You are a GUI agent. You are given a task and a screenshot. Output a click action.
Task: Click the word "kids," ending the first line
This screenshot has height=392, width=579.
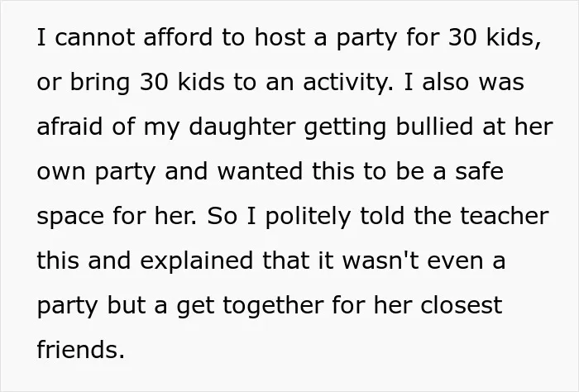514,38
